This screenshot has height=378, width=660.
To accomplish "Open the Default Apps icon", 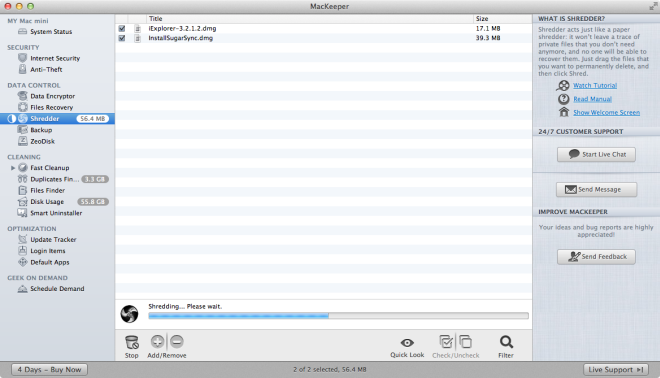I will [x=23, y=262].
